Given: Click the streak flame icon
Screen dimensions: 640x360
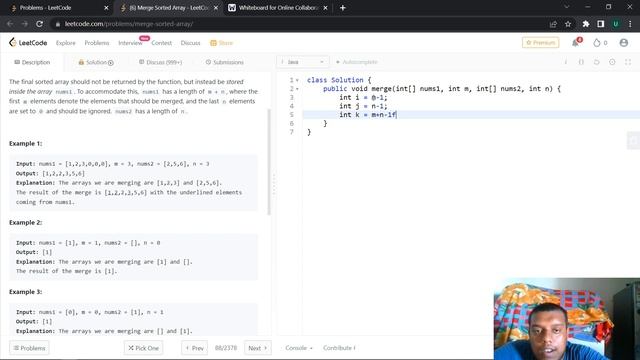Looking at the screenshot, I should coord(597,42).
